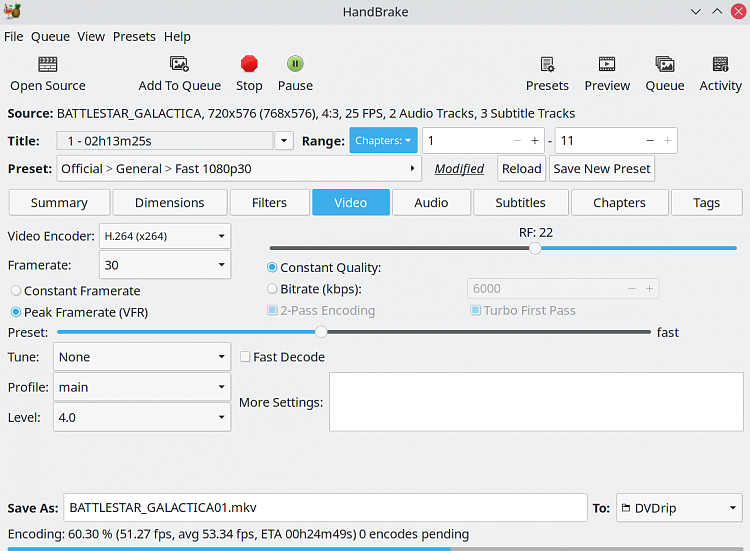Select the Constant Framerate radio button

pos(16,291)
